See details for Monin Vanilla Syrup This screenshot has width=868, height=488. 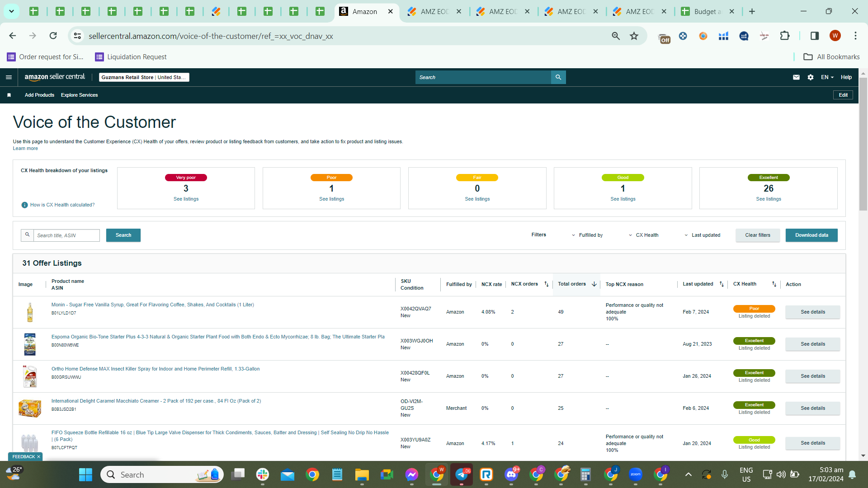[x=812, y=312]
